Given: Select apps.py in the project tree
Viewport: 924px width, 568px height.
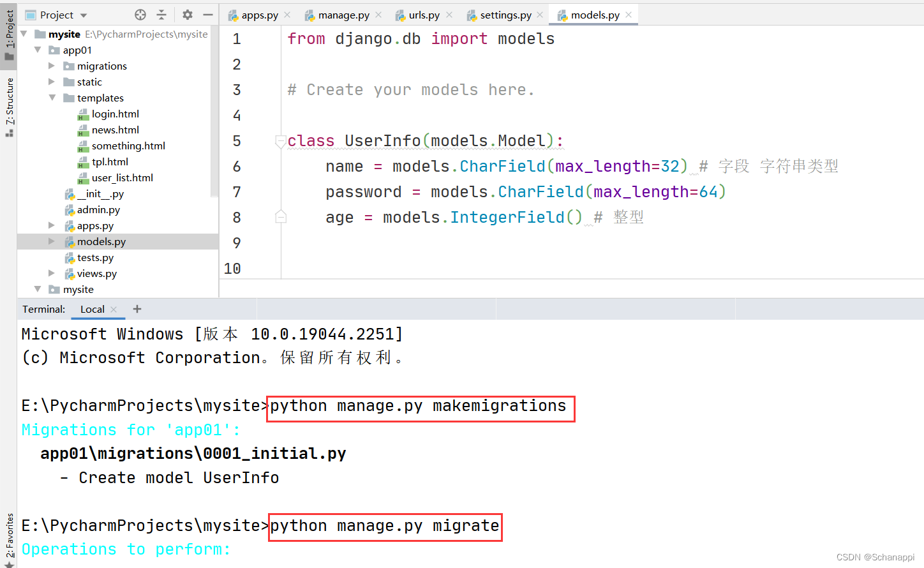Looking at the screenshot, I should pos(95,225).
